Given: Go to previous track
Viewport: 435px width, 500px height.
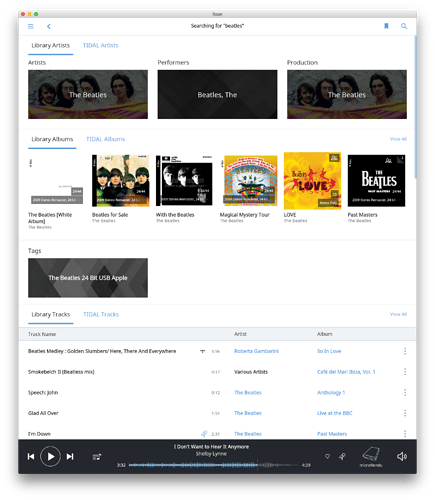Looking at the screenshot, I should (x=31, y=457).
